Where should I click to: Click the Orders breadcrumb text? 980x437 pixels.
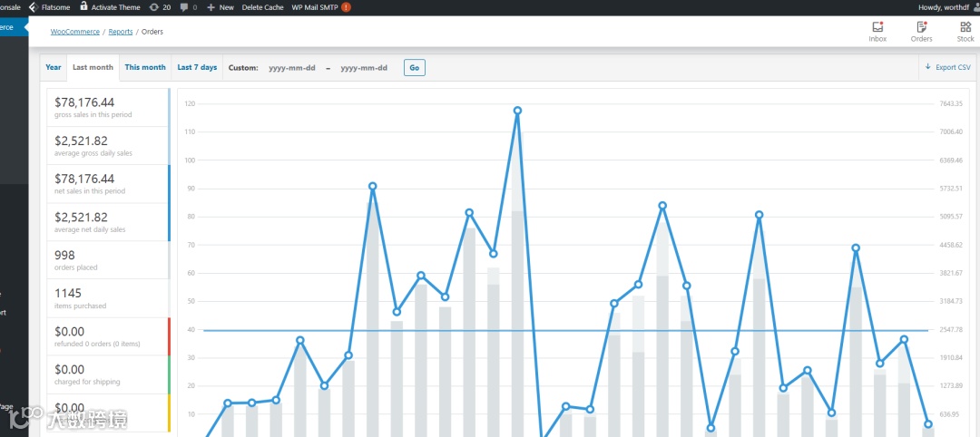coord(152,31)
